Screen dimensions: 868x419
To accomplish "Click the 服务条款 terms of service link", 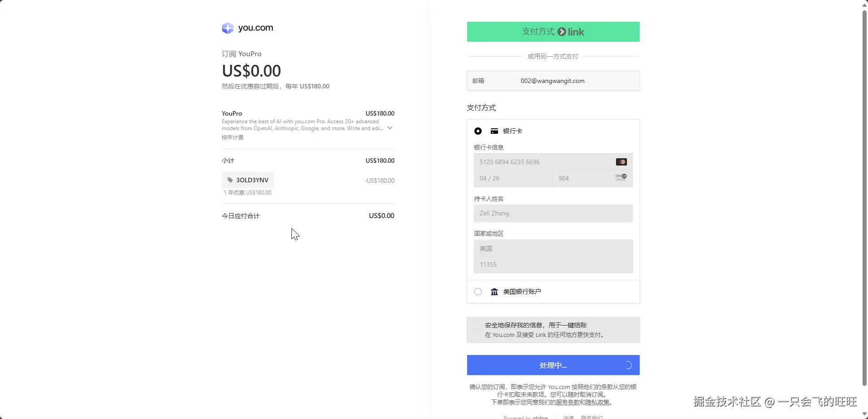I will [x=567, y=402].
